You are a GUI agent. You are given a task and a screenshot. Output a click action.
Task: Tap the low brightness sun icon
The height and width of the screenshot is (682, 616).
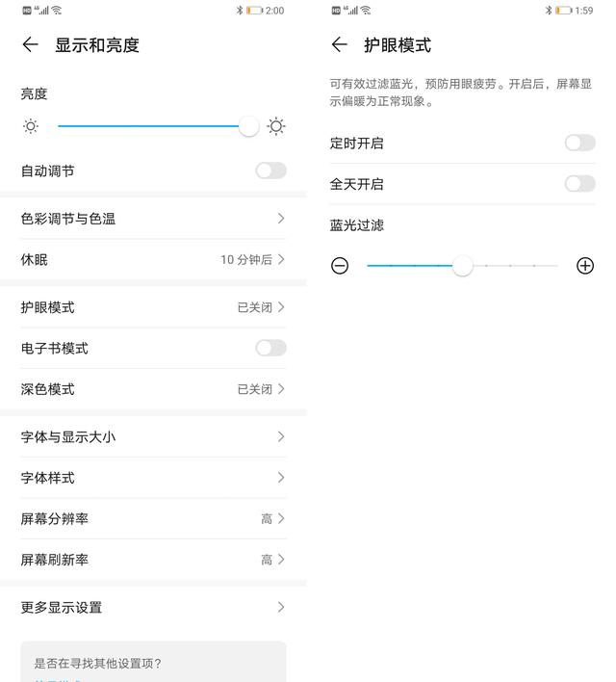(31, 126)
